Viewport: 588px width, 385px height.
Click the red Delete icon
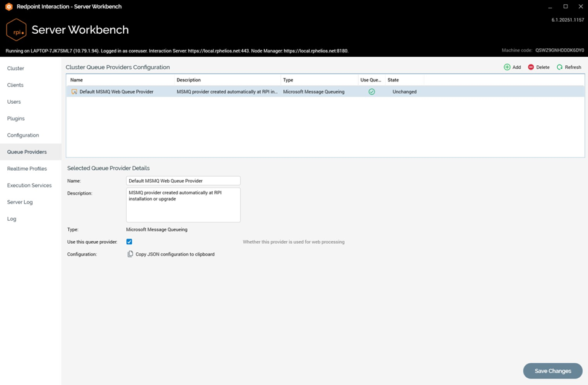click(x=531, y=67)
